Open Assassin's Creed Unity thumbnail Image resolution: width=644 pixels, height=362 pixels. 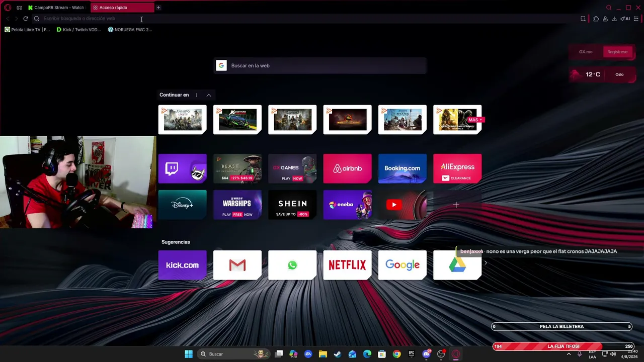click(183, 120)
